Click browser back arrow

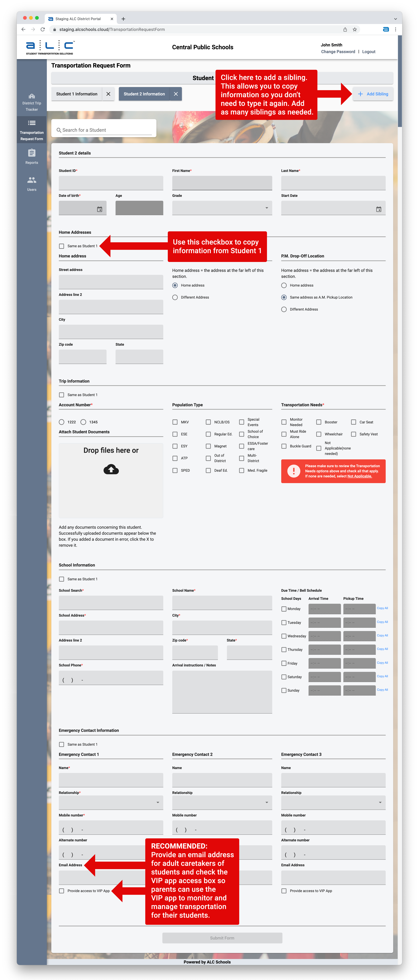coord(24,29)
